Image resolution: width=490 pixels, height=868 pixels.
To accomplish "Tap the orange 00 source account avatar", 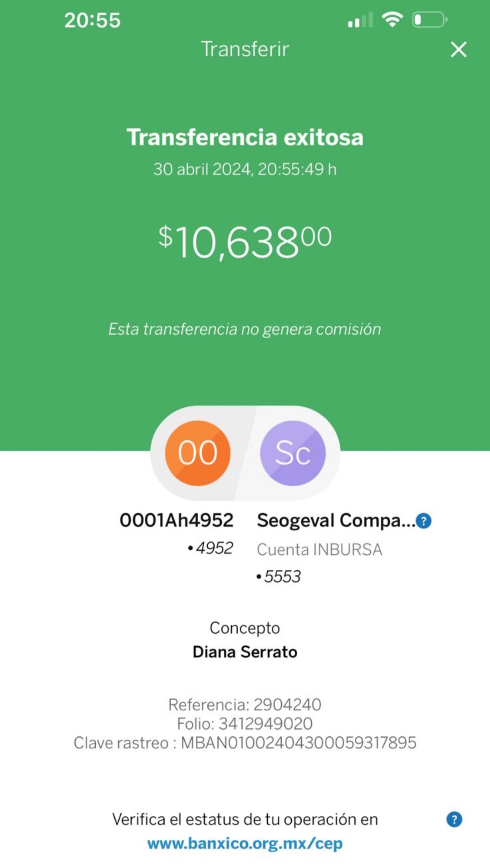I will [198, 453].
